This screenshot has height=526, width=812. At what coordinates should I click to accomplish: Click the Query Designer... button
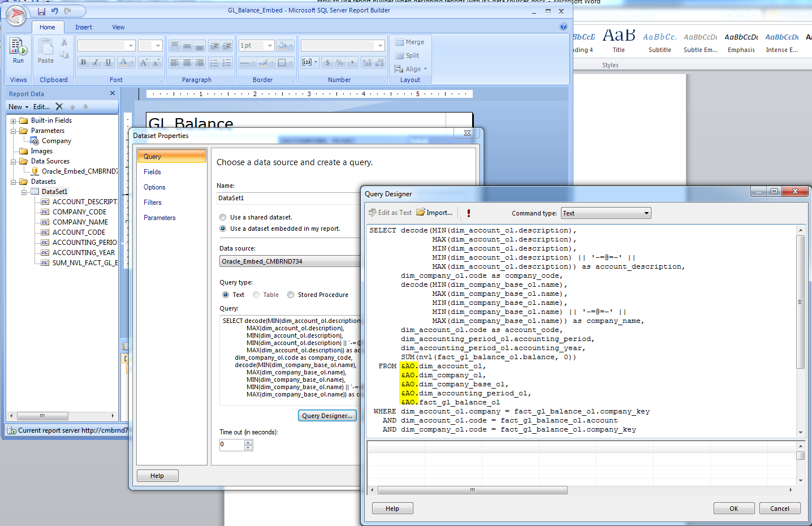[327, 416]
